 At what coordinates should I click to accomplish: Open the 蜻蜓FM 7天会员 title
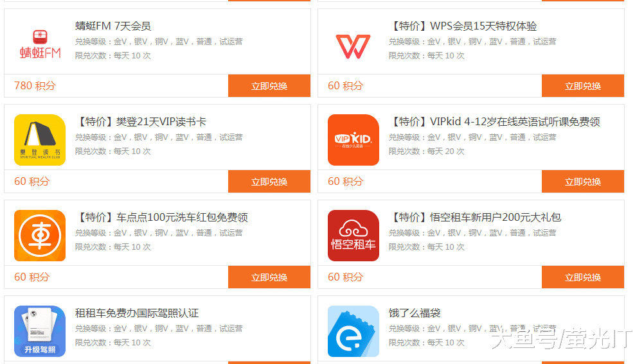[x=113, y=26]
